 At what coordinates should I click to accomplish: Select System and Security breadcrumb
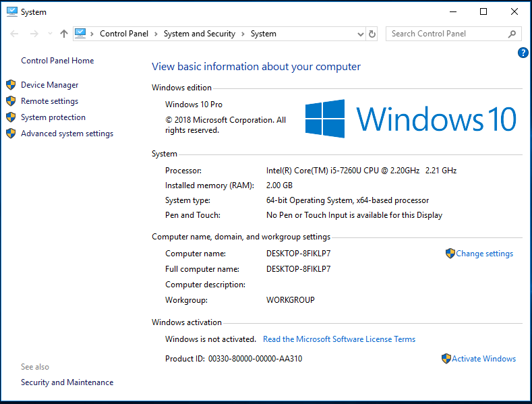(x=200, y=34)
